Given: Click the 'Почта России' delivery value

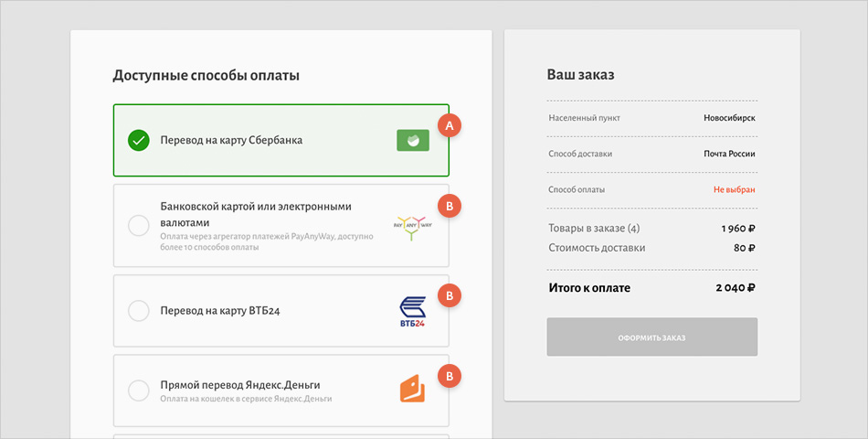Looking at the screenshot, I should (x=730, y=154).
